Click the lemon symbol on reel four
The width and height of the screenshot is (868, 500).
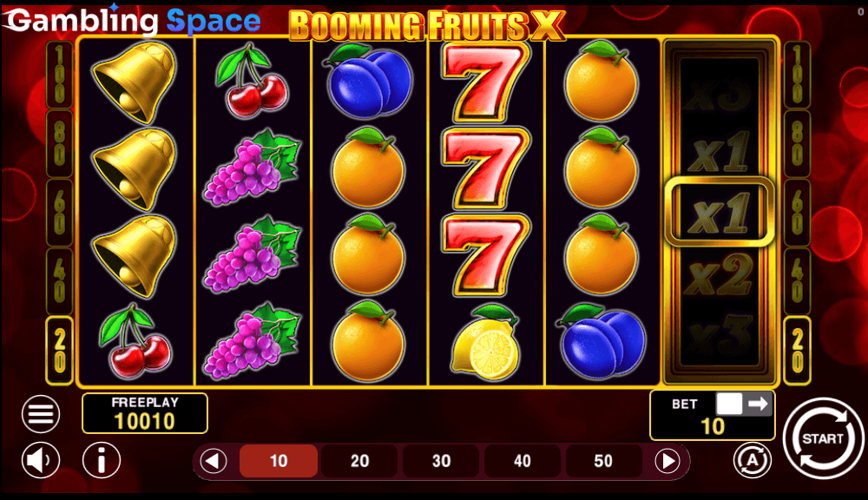tap(486, 343)
